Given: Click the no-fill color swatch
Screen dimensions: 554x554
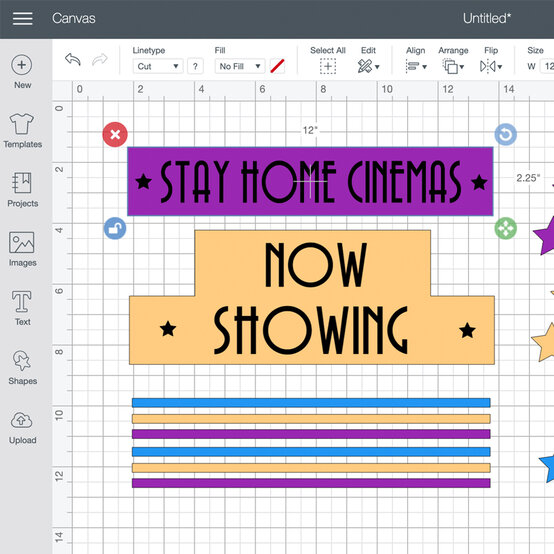Looking at the screenshot, I should point(277,66).
